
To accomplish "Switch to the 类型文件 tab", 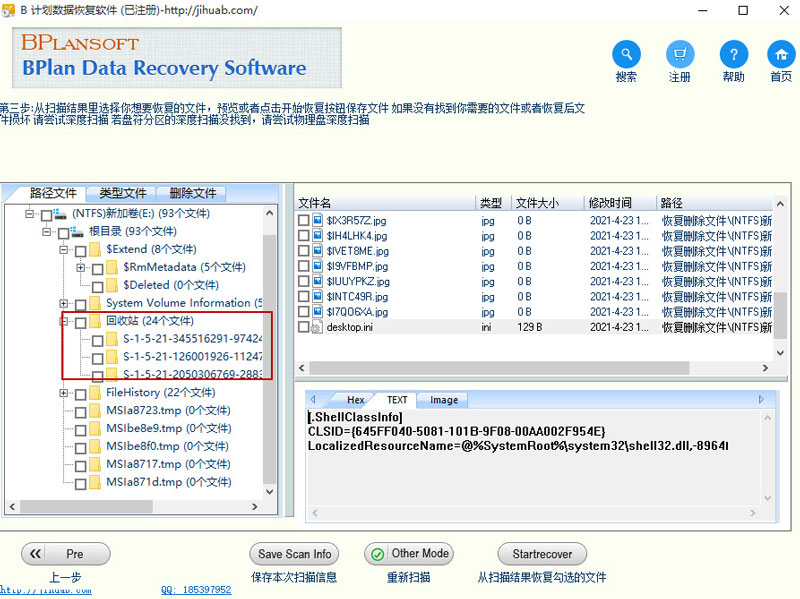I will 122,193.
